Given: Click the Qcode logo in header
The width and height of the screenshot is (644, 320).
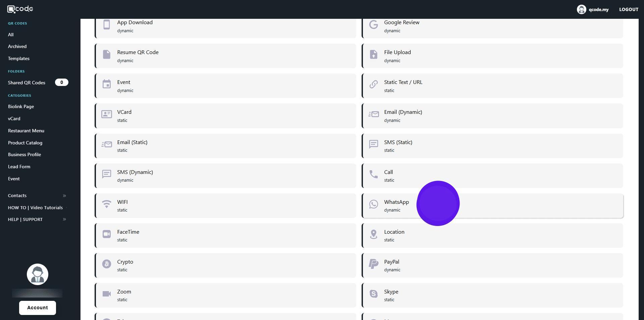Looking at the screenshot, I should tap(20, 9).
